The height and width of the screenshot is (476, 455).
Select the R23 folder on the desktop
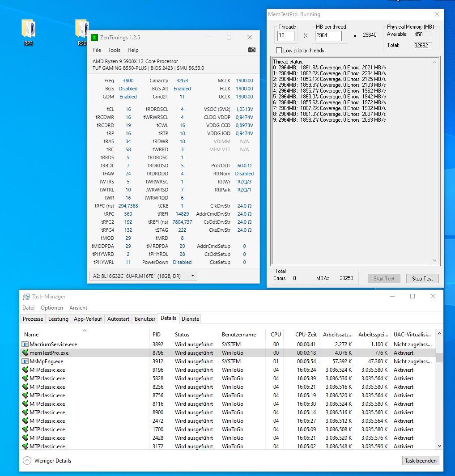click(x=28, y=32)
